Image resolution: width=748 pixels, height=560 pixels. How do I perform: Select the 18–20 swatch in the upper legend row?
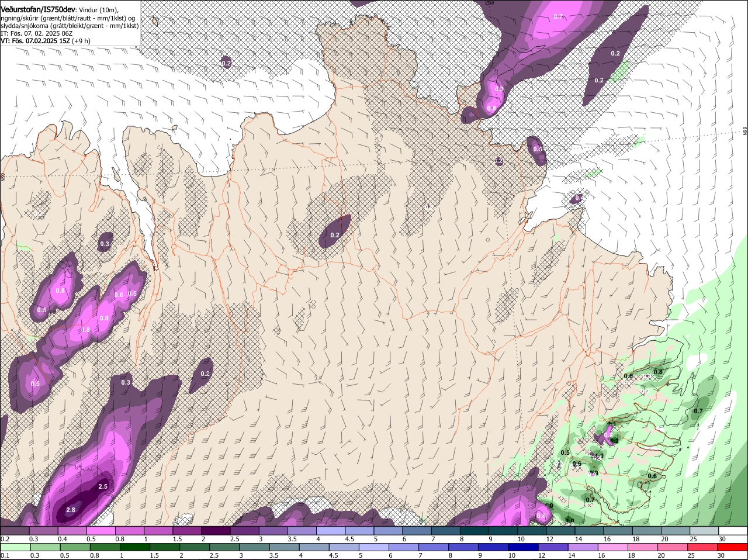647,531
